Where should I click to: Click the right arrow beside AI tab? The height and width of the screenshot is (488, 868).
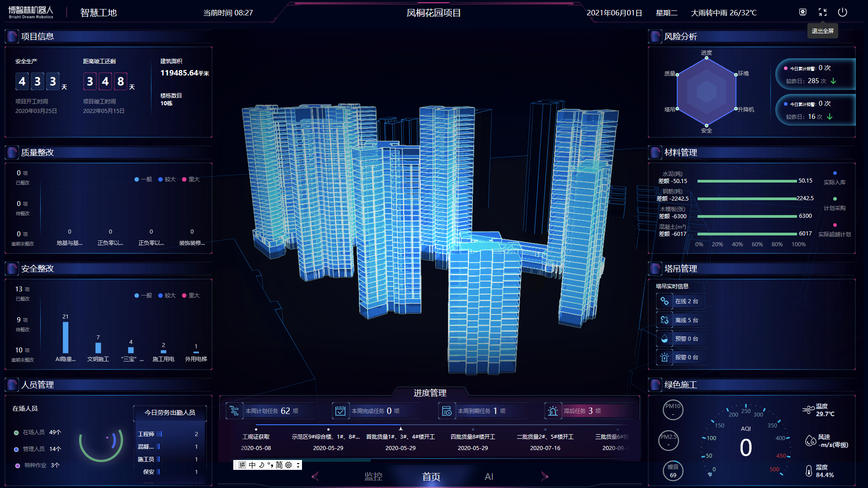[x=544, y=476]
